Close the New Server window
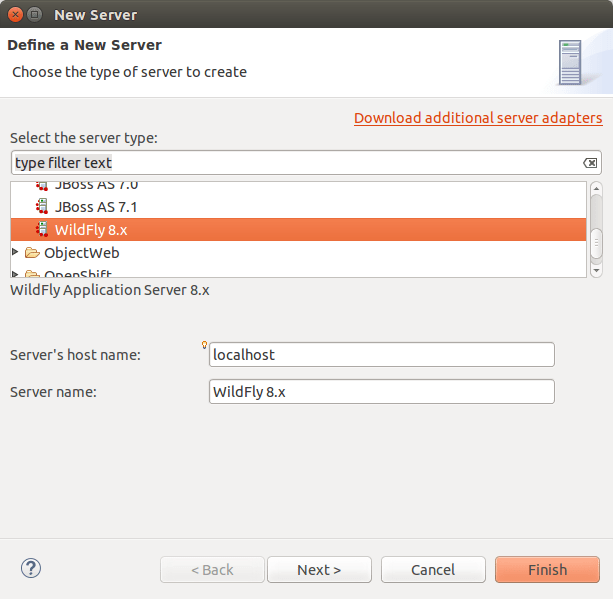This screenshot has width=613, height=599. pyautogui.click(x=15, y=15)
